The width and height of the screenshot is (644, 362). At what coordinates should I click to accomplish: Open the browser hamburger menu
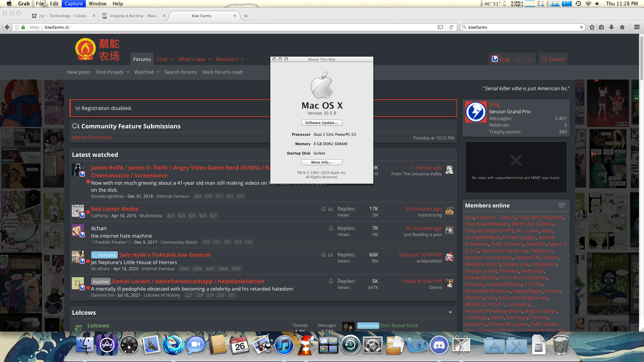(x=637, y=27)
